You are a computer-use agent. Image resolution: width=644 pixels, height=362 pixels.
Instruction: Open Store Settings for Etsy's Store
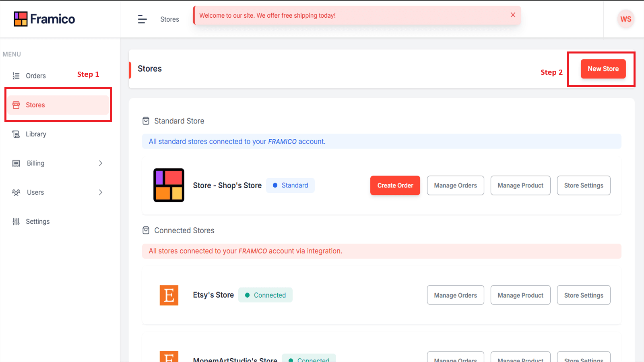coord(584,295)
